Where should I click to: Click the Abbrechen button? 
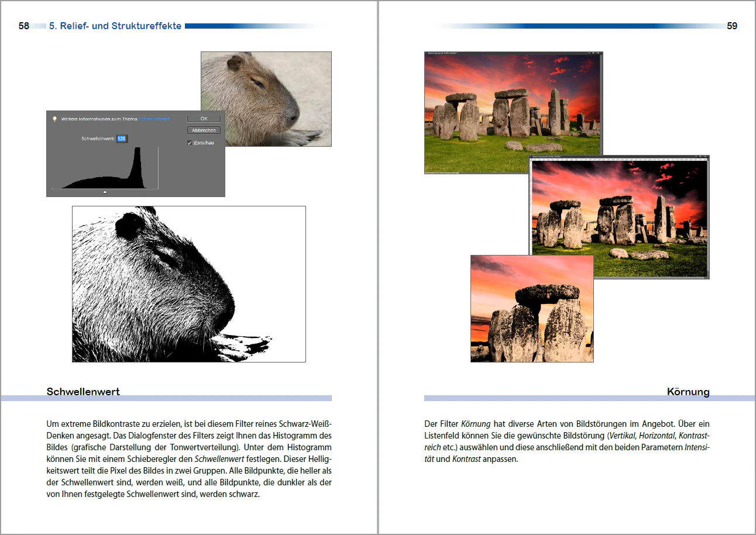point(204,130)
